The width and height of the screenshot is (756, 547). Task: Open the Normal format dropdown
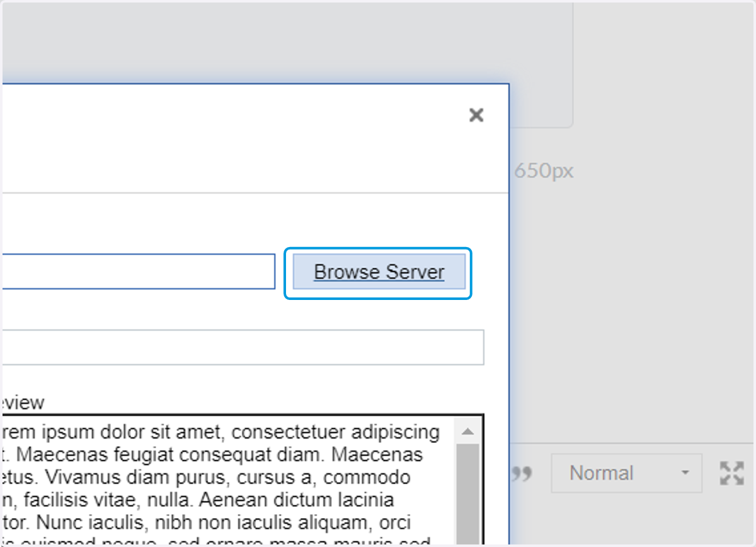point(626,473)
